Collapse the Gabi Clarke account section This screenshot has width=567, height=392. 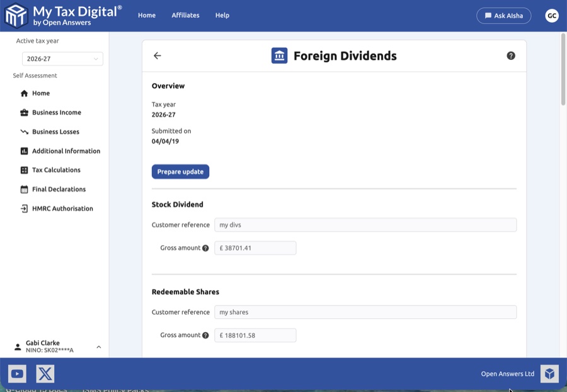(98, 346)
